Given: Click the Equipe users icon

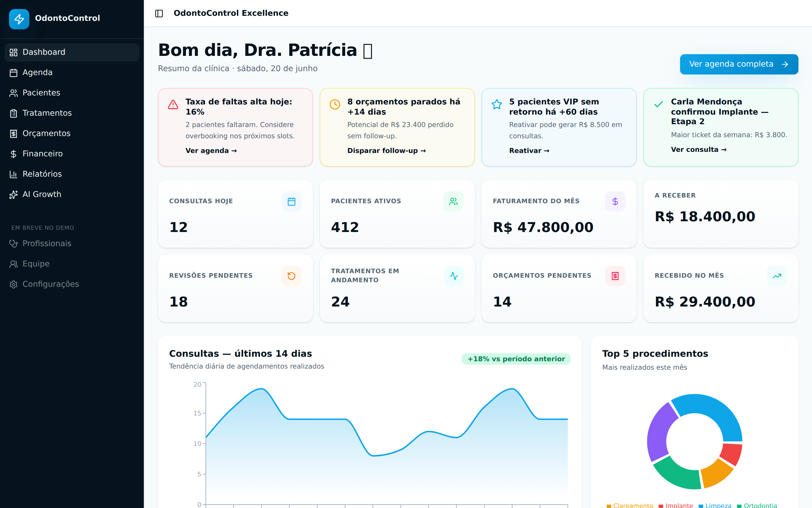Looking at the screenshot, I should pos(14,264).
